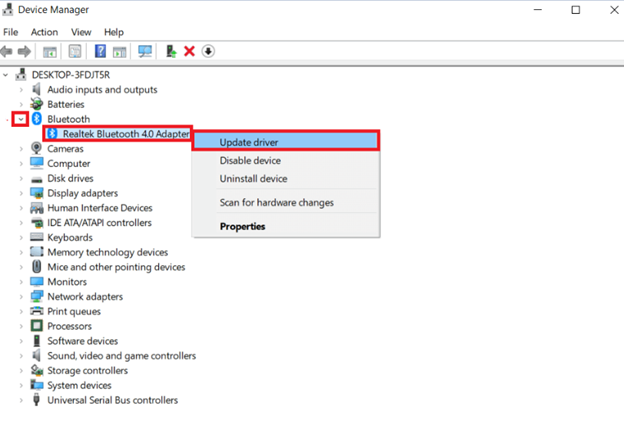Open the Help menu

tap(114, 32)
